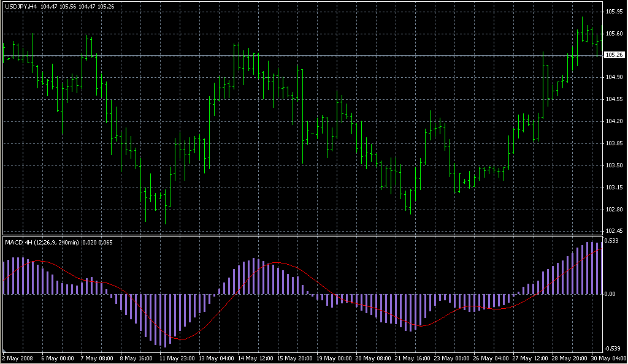Viewport: 628px width, 364px height.
Task: Click the 0.00 MACD zero level label
Action: pos(611,294)
